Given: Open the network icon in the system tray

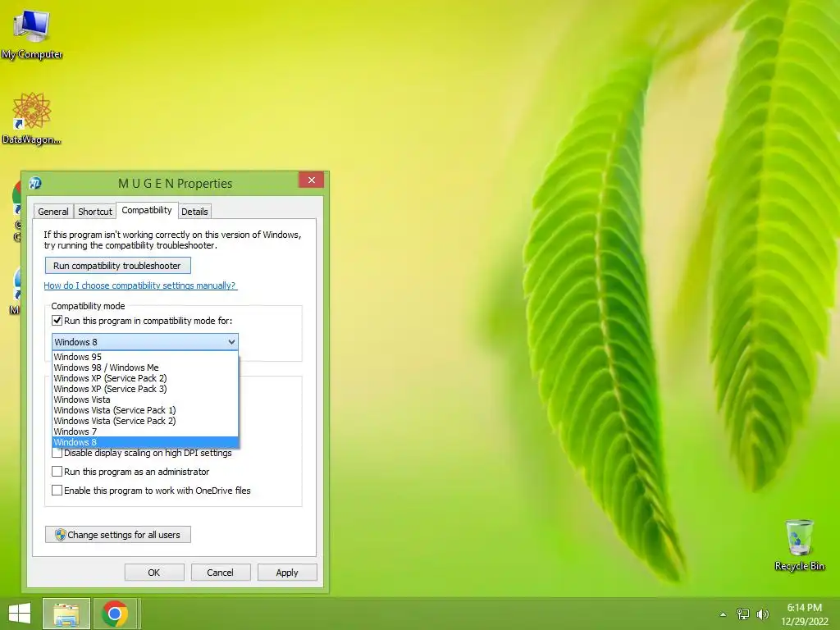Looking at the screenshot, I should [743, 614].
